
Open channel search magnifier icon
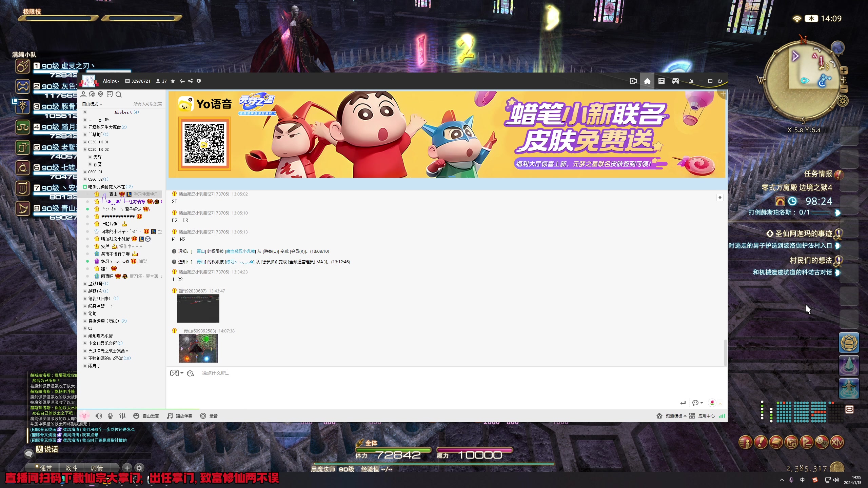pos(119,95)
